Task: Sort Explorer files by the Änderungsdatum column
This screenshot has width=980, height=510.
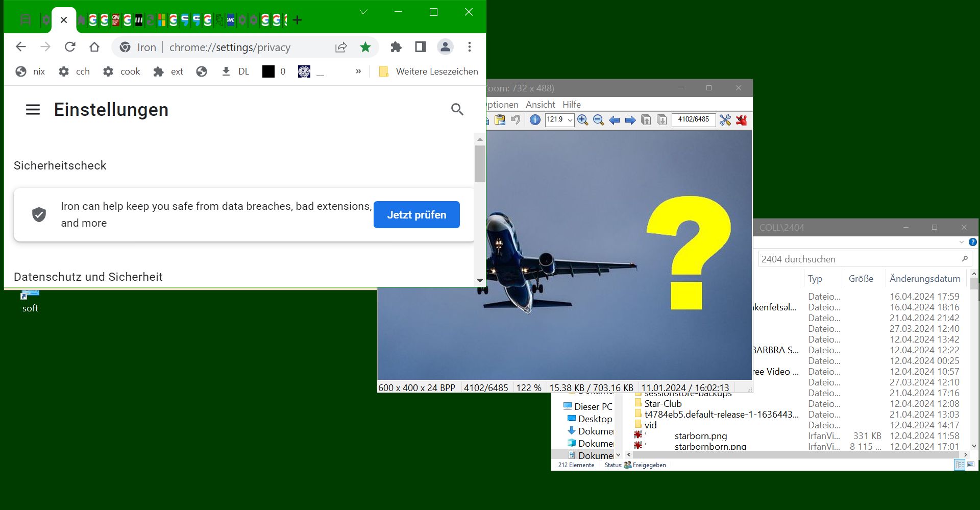Action: point(925,279)
